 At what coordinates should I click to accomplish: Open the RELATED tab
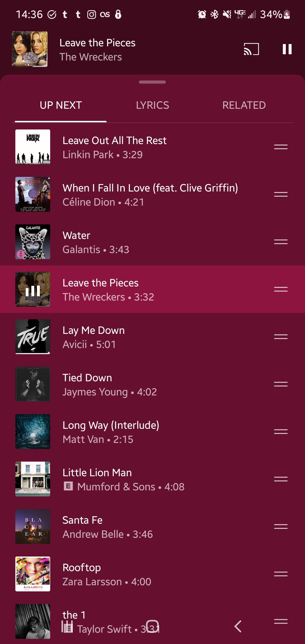coord(244,105)
